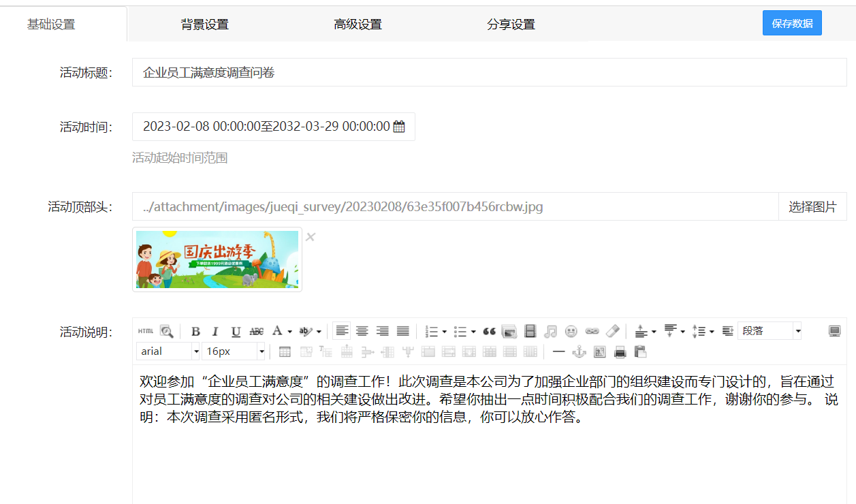This screenshot has width=856, height=504.
Task: Toggle underline formatting button
Action: coord(236,332)
